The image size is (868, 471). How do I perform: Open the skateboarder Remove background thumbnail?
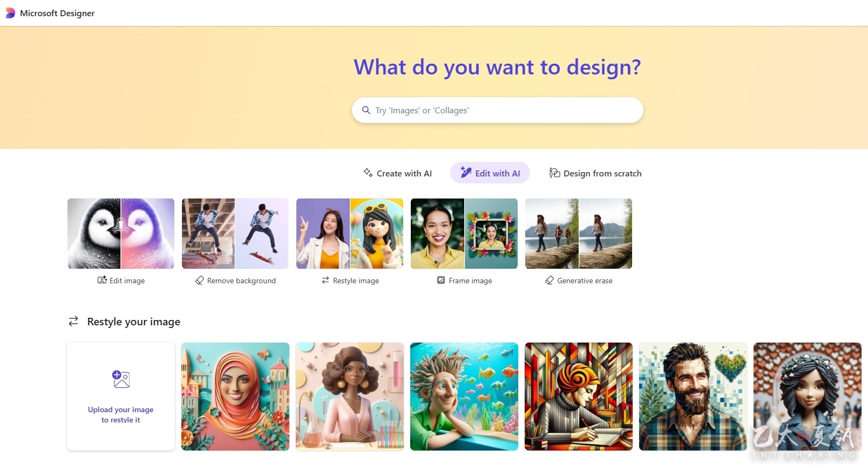coord(235,234)
